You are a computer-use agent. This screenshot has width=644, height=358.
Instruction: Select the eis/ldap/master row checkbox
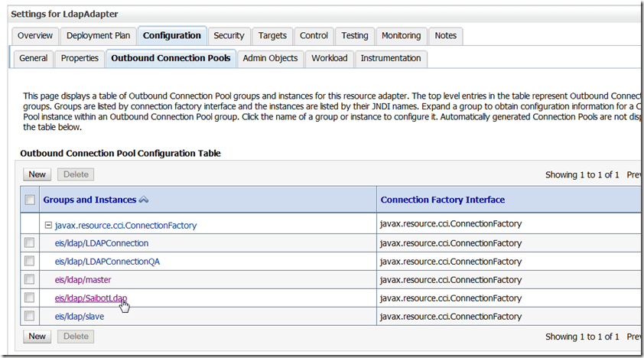coord(30,280)
